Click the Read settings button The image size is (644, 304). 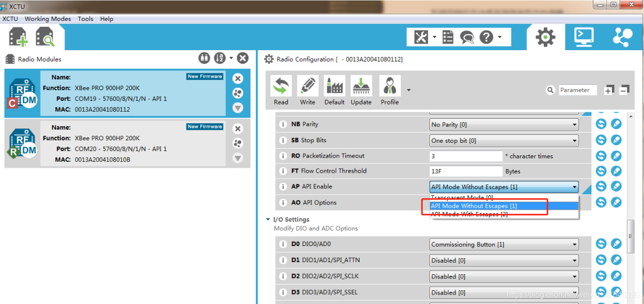(281, 91)
